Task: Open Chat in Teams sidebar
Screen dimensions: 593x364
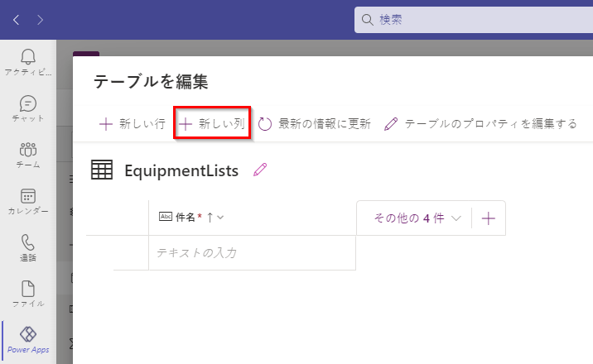Action: click(x=28, y=108)
